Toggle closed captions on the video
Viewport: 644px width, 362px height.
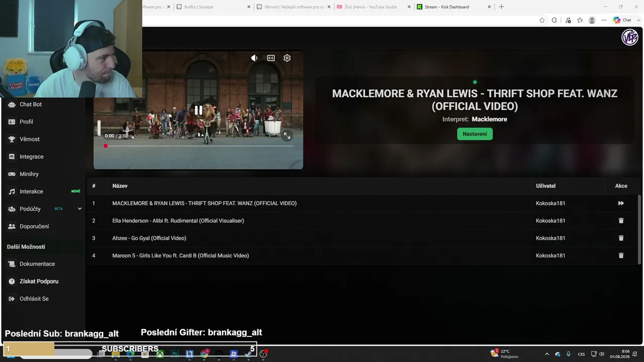click(271, 58)
